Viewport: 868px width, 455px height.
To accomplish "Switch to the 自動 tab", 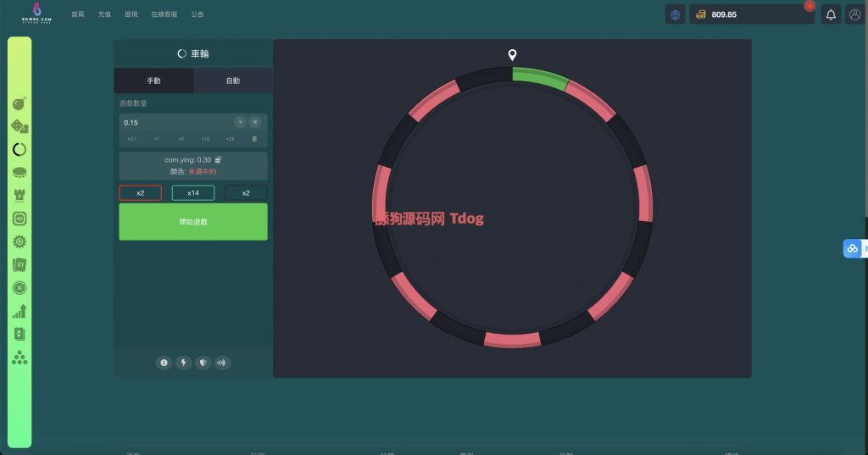I will point(232,80).
